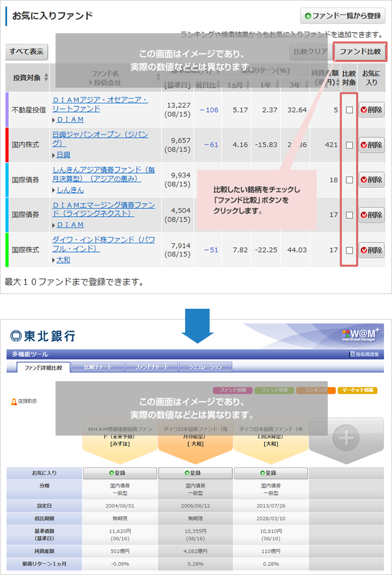The image size is (392, 575).
Task: Check compare box for 日興ジャパンオープン
Action: coord(350,145)
